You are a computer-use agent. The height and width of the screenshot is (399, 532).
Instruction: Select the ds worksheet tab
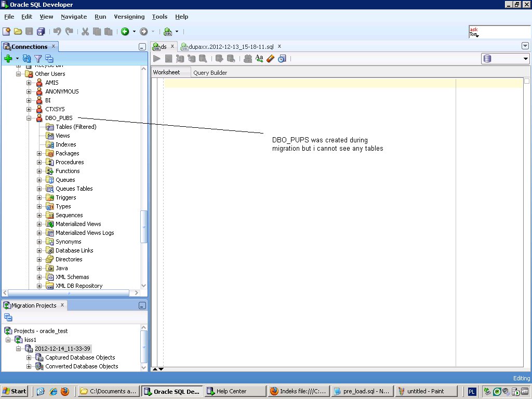pos(164,46)
